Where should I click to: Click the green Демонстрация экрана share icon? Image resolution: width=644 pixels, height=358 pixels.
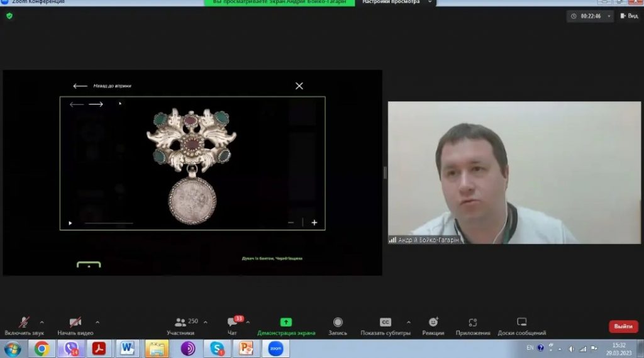click(286, 322)
